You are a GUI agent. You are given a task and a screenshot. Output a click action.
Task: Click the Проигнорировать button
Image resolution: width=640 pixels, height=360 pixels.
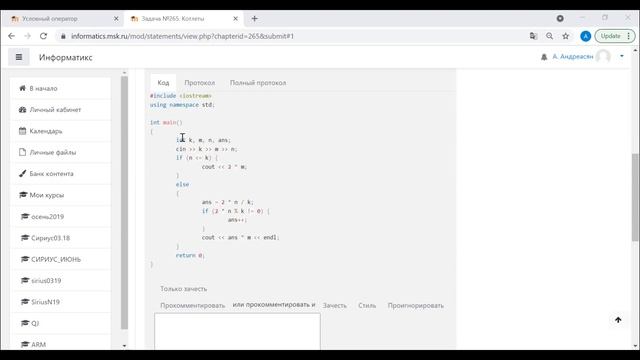pos(416,305)
